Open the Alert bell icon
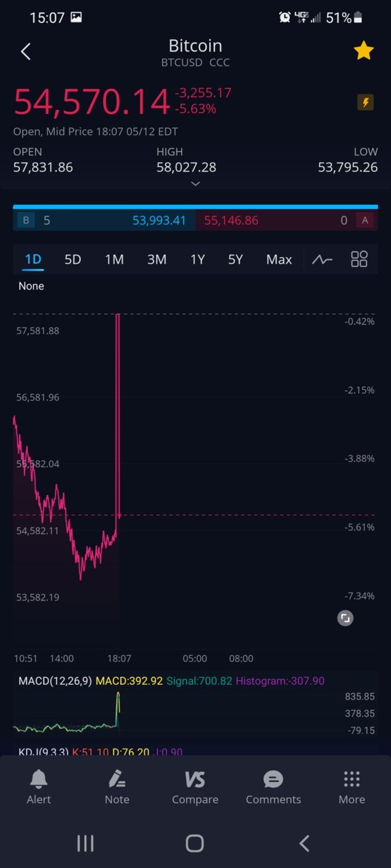 39,787
